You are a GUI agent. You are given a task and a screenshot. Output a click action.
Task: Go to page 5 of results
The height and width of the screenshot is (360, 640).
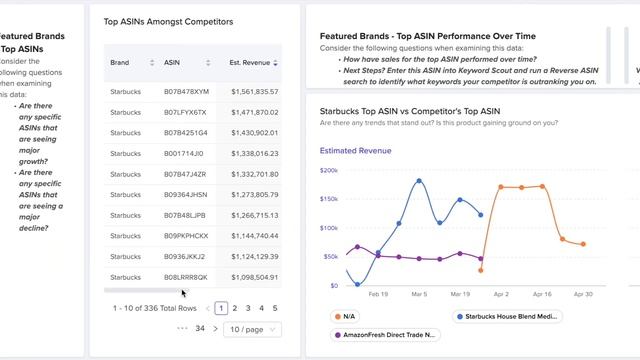pyautogui.click(x=275, y=308)
